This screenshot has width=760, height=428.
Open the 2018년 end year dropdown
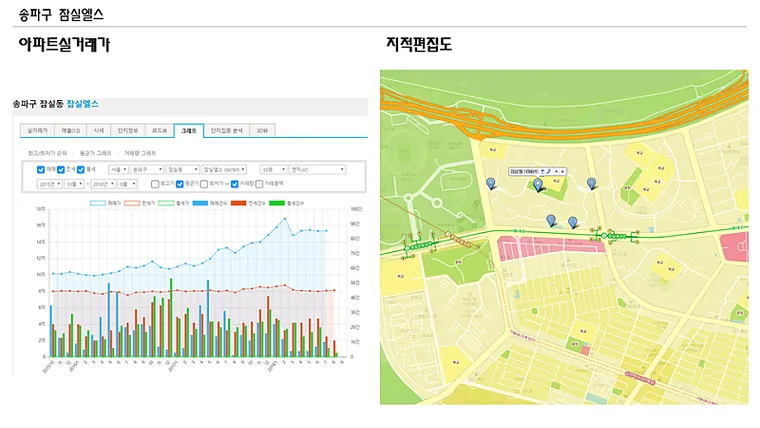pyautogui.click(x=103, y=184)
